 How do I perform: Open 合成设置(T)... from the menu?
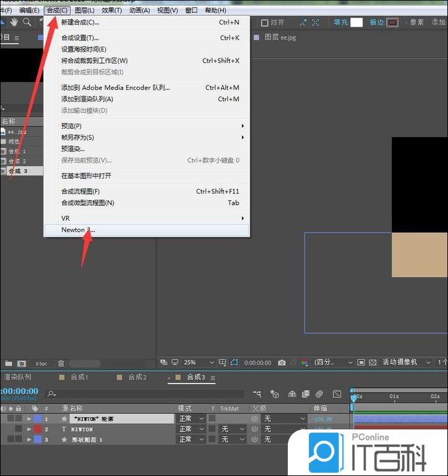point(80,38)
